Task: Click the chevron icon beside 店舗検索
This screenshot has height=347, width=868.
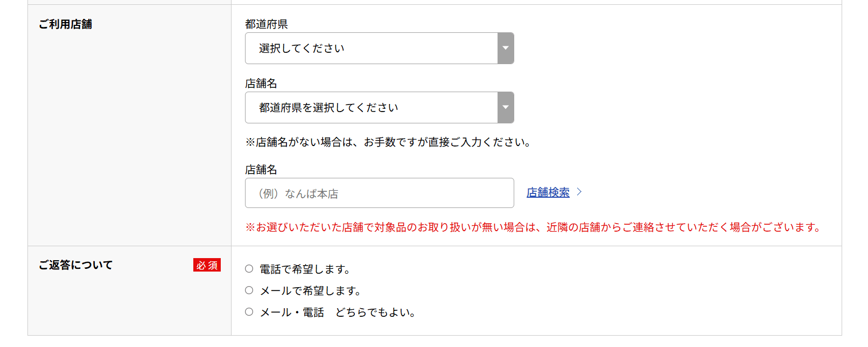Action: click(579, 192)
